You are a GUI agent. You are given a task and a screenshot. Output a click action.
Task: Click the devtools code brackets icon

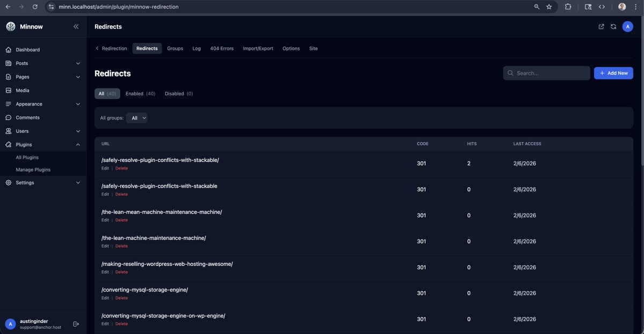click(x=602, y=7)
